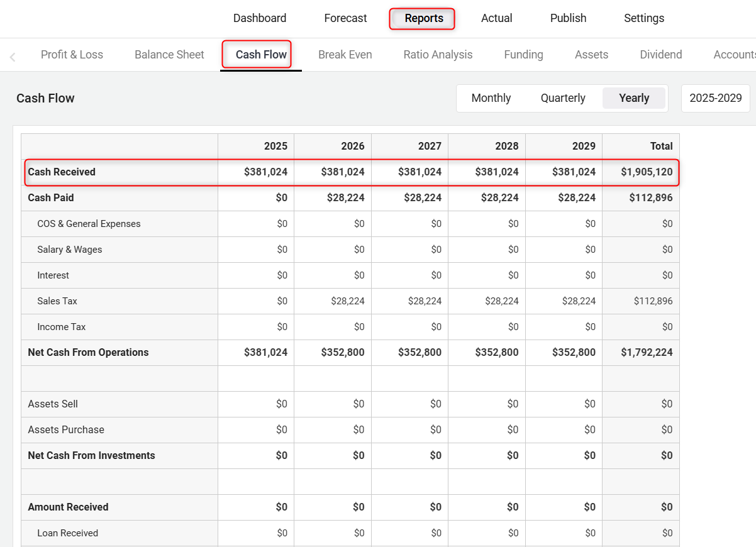Toggle the view to Monthly

(491, 98)
